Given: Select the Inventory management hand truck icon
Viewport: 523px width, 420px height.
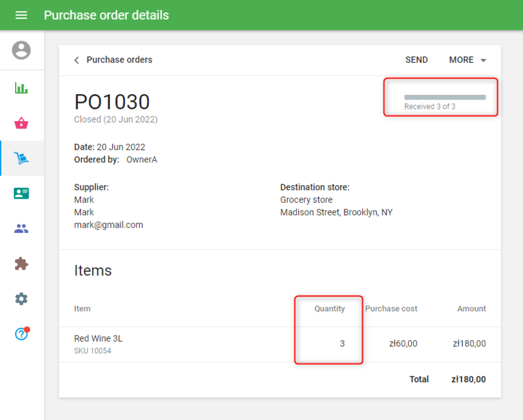Looking at the screenshot, I should [22, 158].
